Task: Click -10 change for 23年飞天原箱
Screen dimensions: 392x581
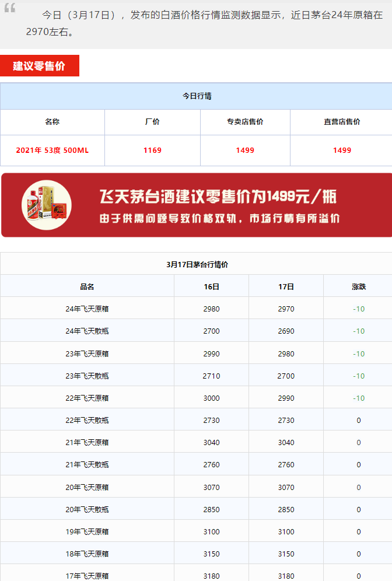Action: point(359,354)
